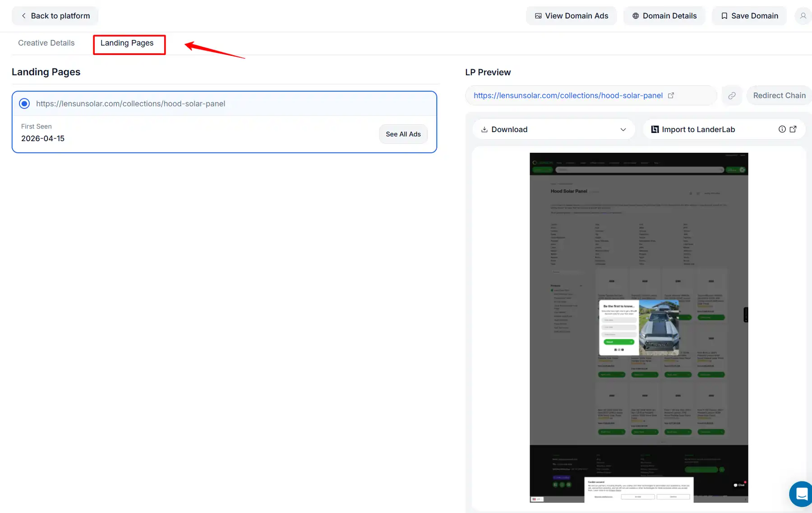Click the lensunsolar.com landing page link
Screen dimensions: 812x513
point(131,103)
